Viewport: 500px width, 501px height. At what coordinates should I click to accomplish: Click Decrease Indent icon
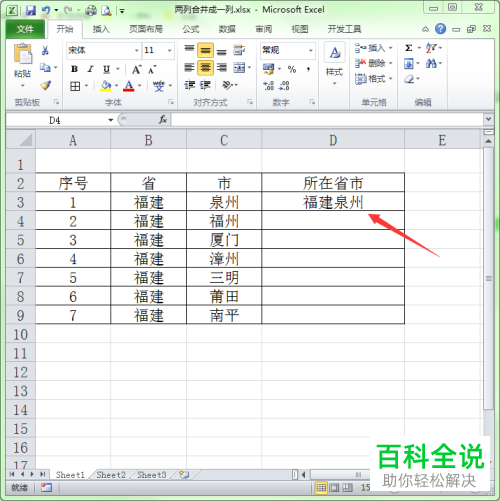[189, 85]
